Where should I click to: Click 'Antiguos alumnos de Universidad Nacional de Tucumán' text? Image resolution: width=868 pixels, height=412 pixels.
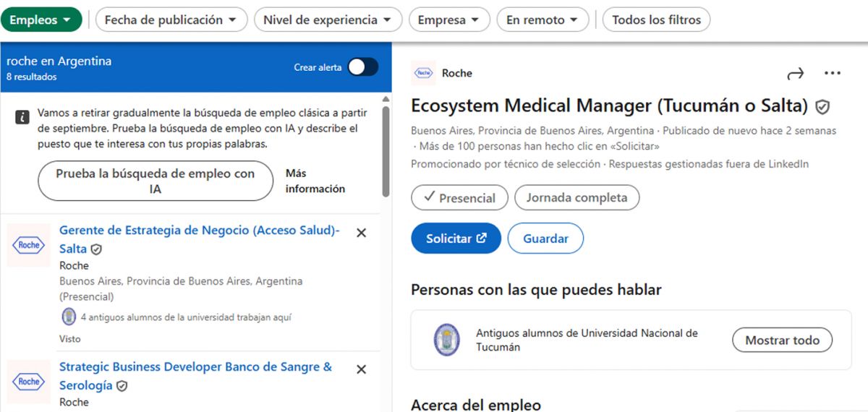(x=587, y=340)
